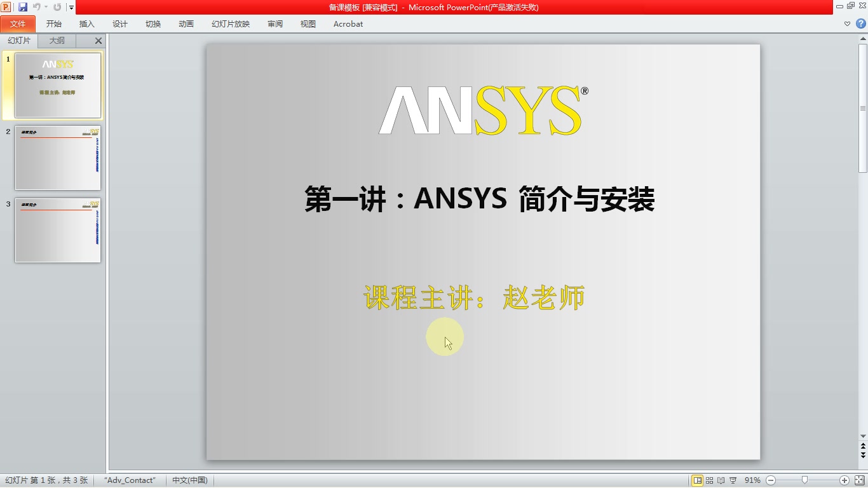Select slide 1 thumbnail

pos(58,85)
